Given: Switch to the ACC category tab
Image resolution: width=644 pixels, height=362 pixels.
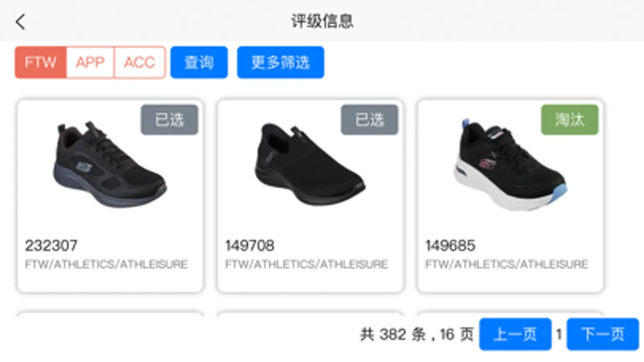Looking at the screenshot, I should (x=139, y=62).
